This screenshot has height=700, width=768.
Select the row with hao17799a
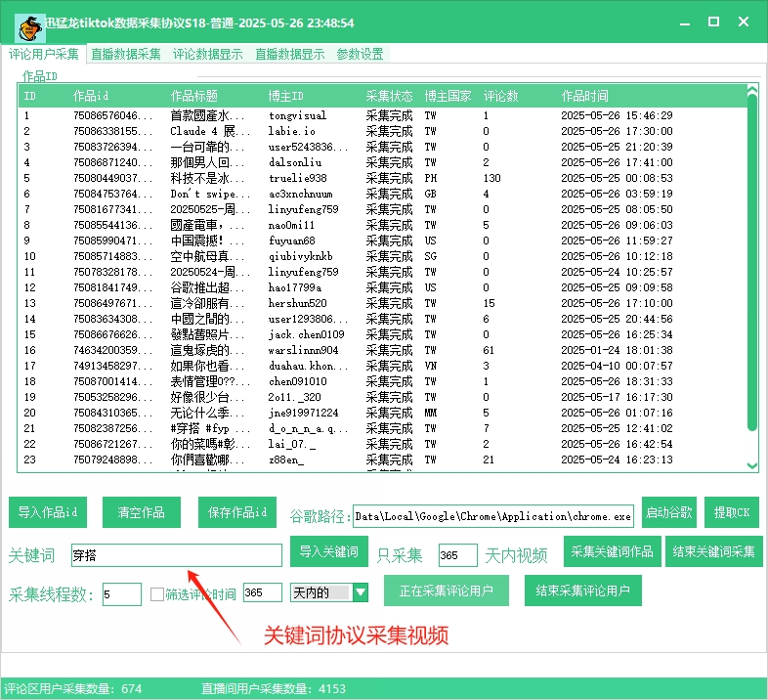(x=382, y=287)
